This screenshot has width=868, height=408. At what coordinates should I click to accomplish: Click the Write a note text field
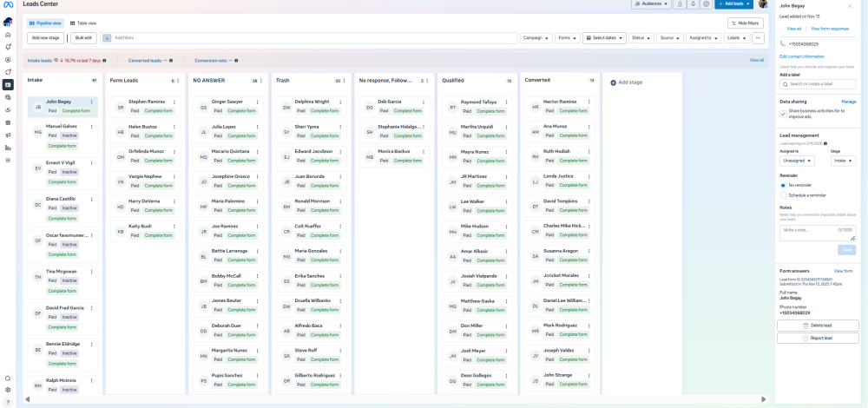817,233
